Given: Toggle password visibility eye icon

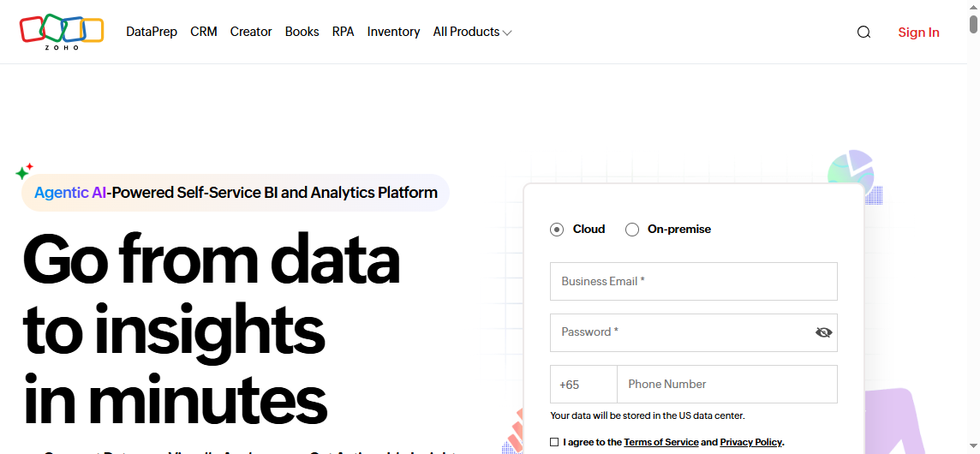Looking at the screenshot, I should point(823,332).
